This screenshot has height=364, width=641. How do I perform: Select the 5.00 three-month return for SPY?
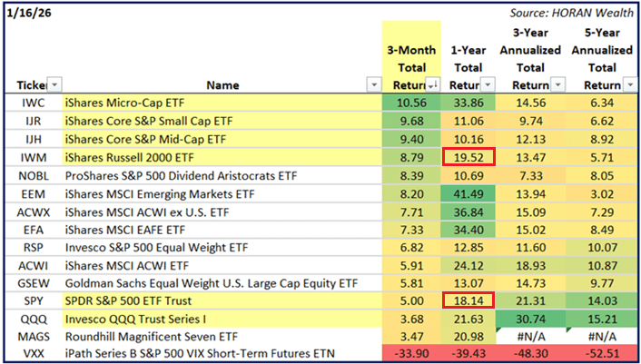pos(411,301)
